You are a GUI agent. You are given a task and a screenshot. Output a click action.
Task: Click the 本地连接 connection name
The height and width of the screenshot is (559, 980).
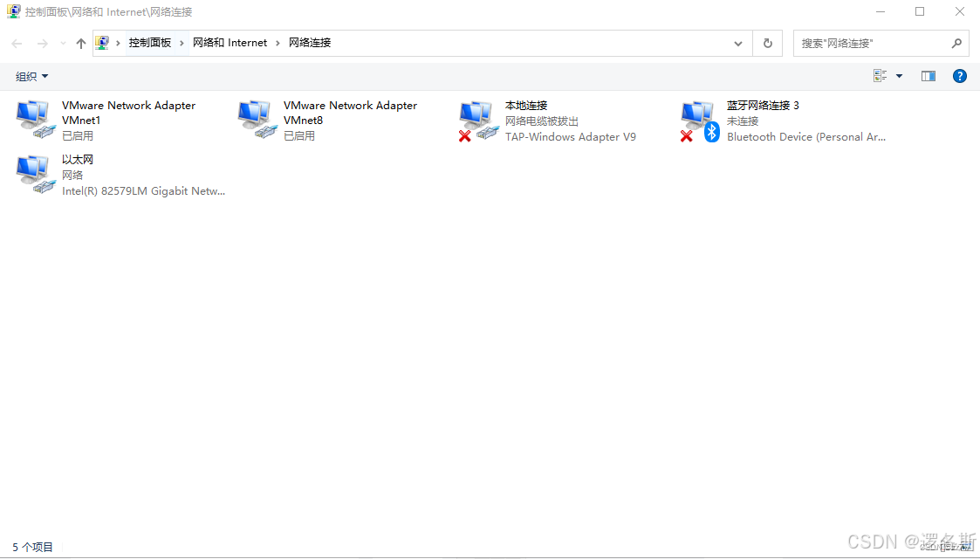click(x=526, y=106)
